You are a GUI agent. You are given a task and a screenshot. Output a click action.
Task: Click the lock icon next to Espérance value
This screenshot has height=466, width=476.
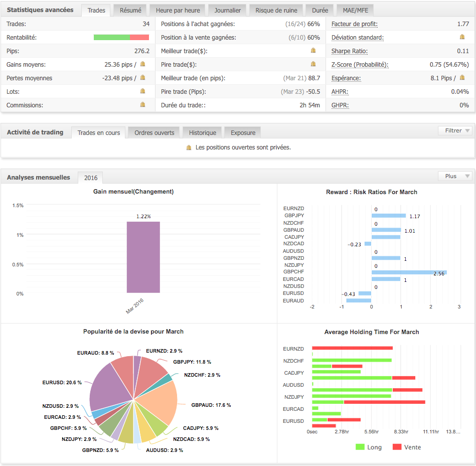click(462, 78)
